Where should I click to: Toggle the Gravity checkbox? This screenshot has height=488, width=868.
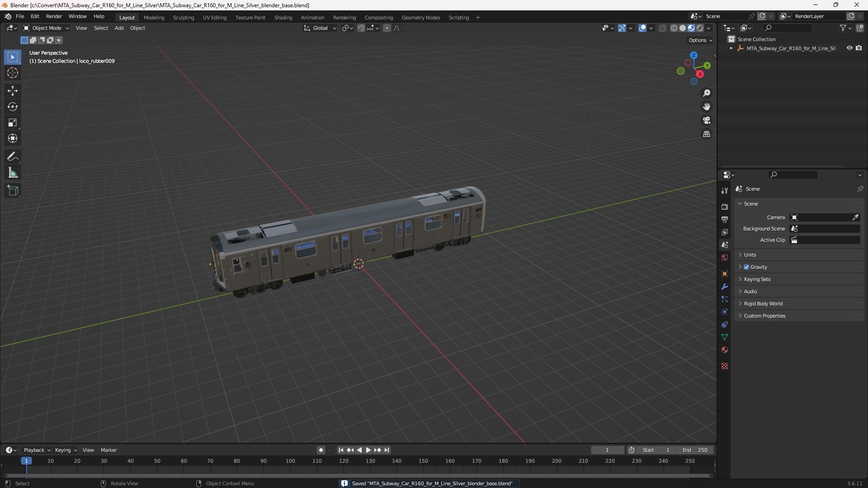tap(746, 267)
